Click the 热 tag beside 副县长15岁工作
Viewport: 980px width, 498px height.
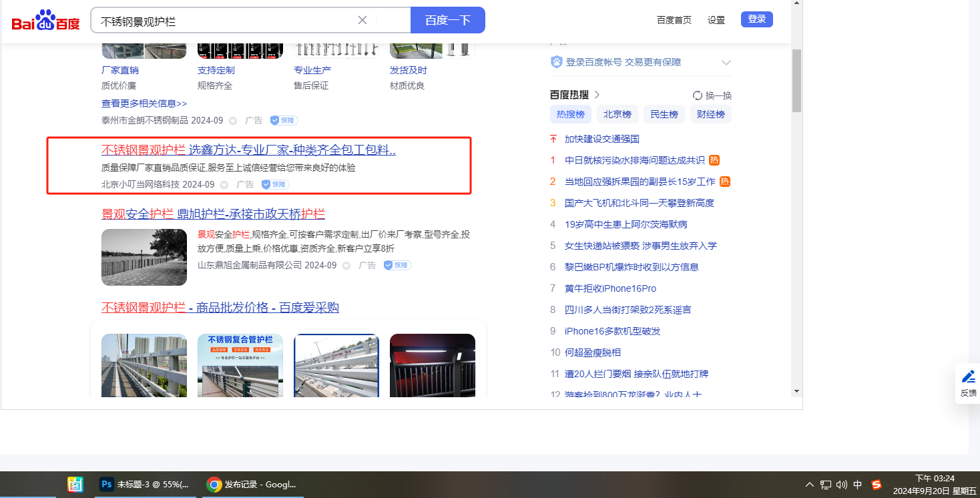(x=725, y=182)
